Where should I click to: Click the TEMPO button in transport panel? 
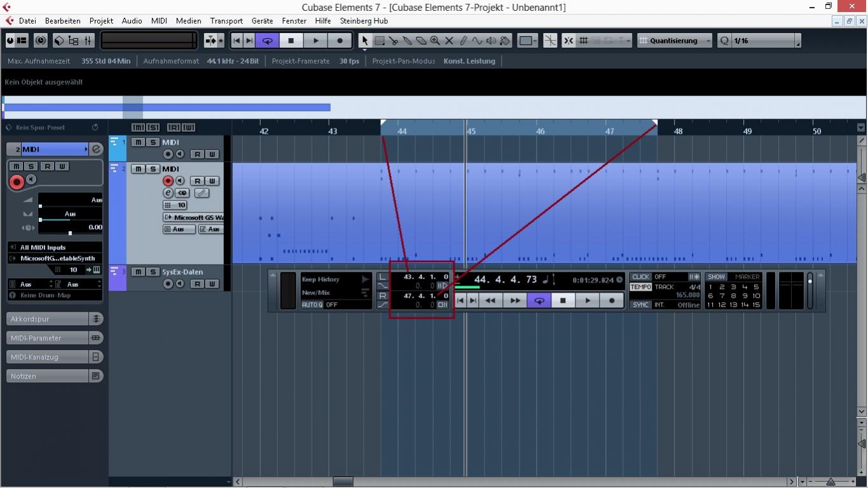pos(640,287)
